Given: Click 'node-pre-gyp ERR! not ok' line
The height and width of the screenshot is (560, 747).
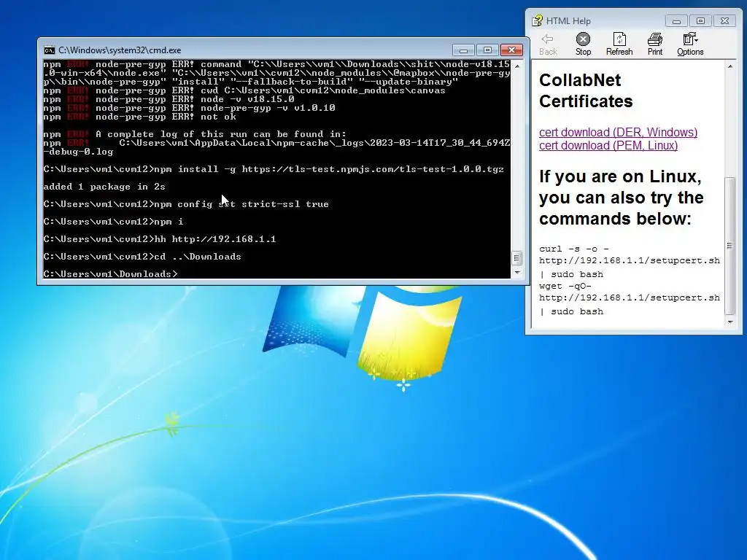Looking at the screenshot, I should pyautogui.click(x=139, y=117).
